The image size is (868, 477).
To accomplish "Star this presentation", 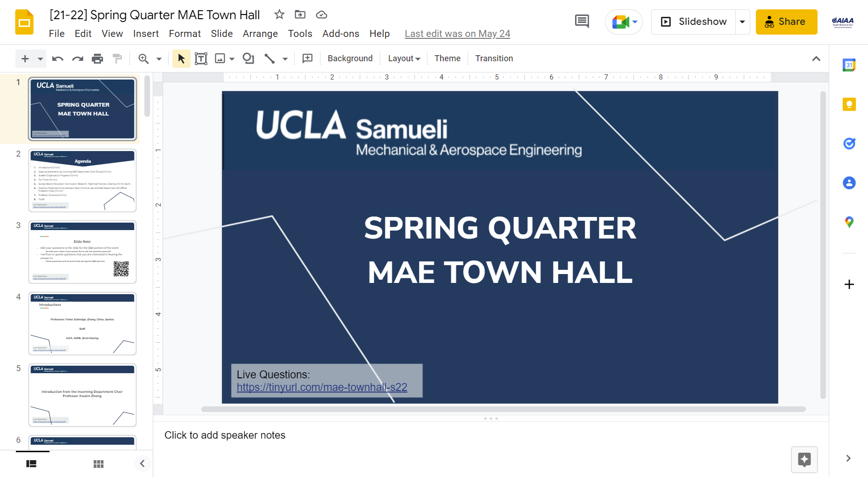I will (279, 14).
